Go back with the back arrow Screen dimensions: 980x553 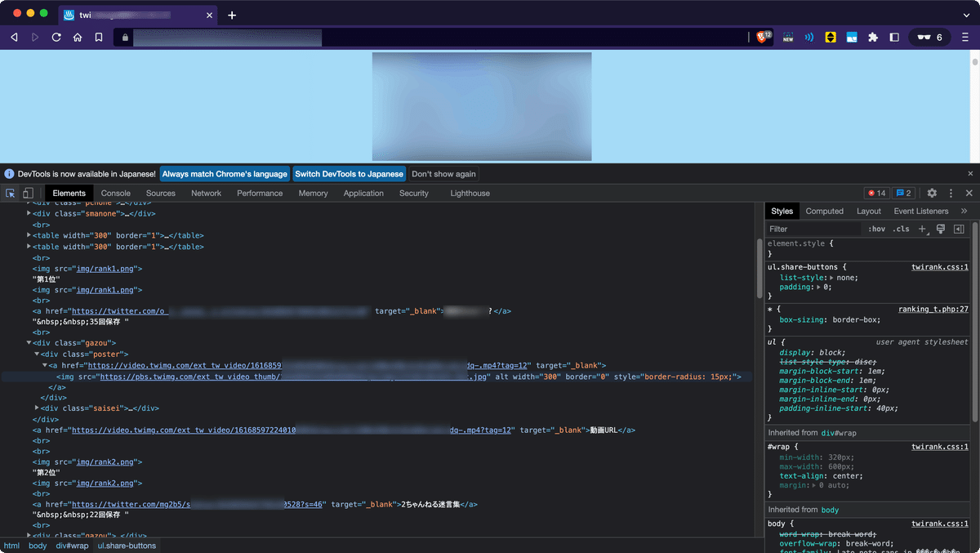[x=14, y=38]
